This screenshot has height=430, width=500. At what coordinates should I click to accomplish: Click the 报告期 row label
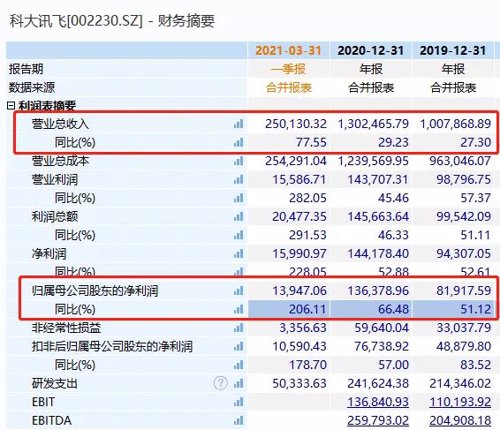click(26, 69)
